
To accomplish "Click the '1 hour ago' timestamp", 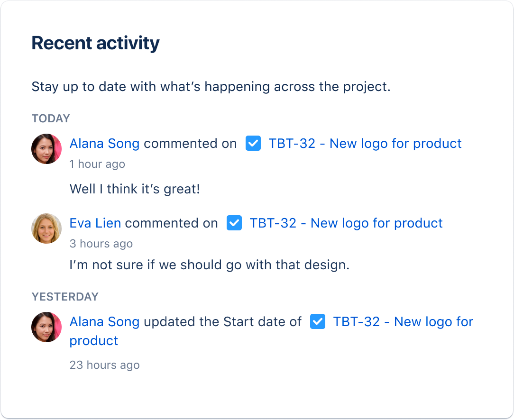I will pyautogui.click(x=97, y=164).
